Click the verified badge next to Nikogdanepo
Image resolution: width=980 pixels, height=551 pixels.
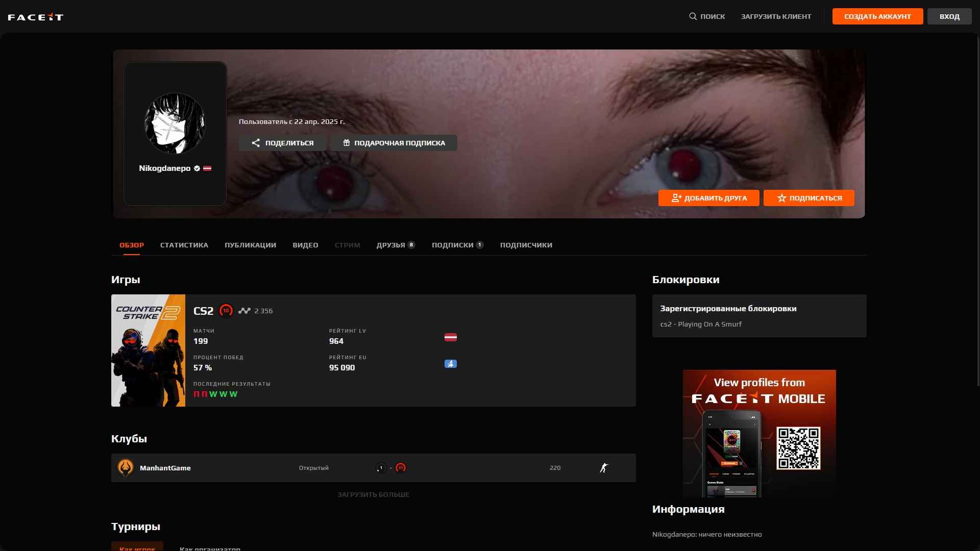197,168
